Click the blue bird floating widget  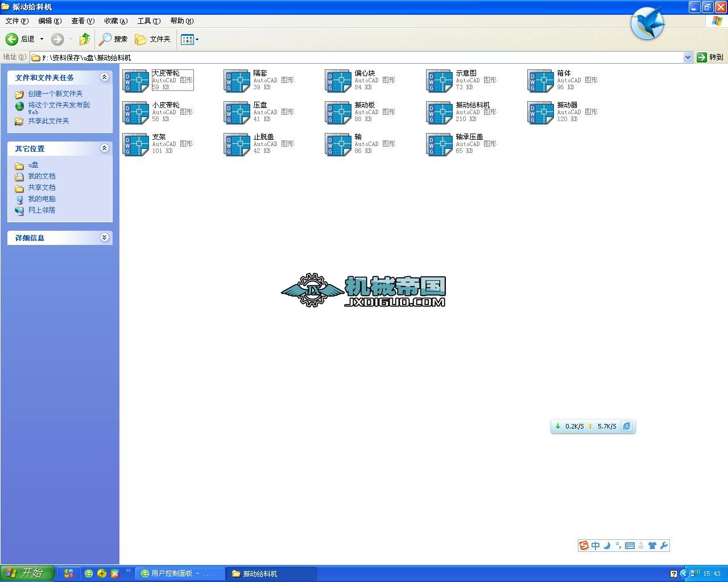[x=648, y=23]
